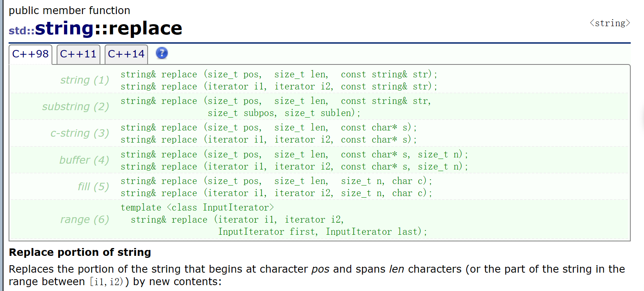Click the 'size_t subpos, size_t sublen' line
Image resolution: width=644 pixels, height=291 pixels.
[x=284, y=113]
